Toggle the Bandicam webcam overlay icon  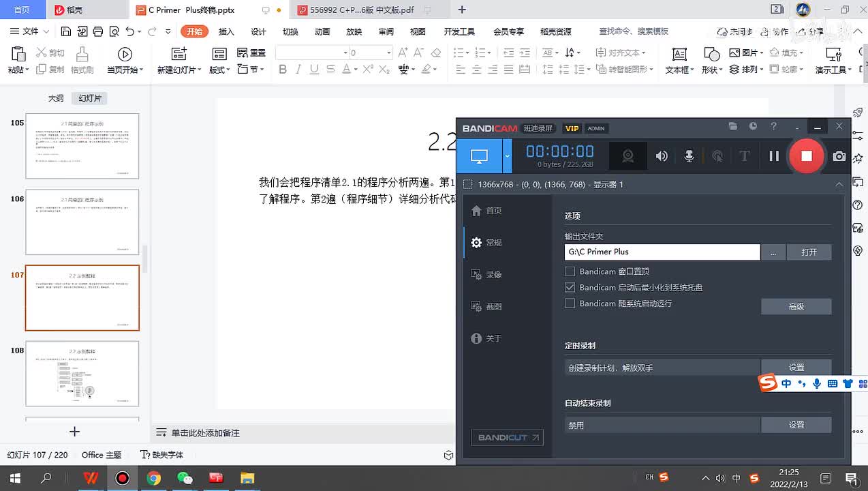(627, 156)
